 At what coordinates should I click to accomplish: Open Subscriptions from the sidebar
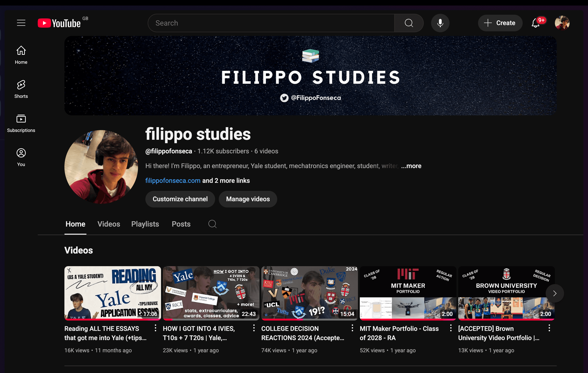click(x=21, y=123)
